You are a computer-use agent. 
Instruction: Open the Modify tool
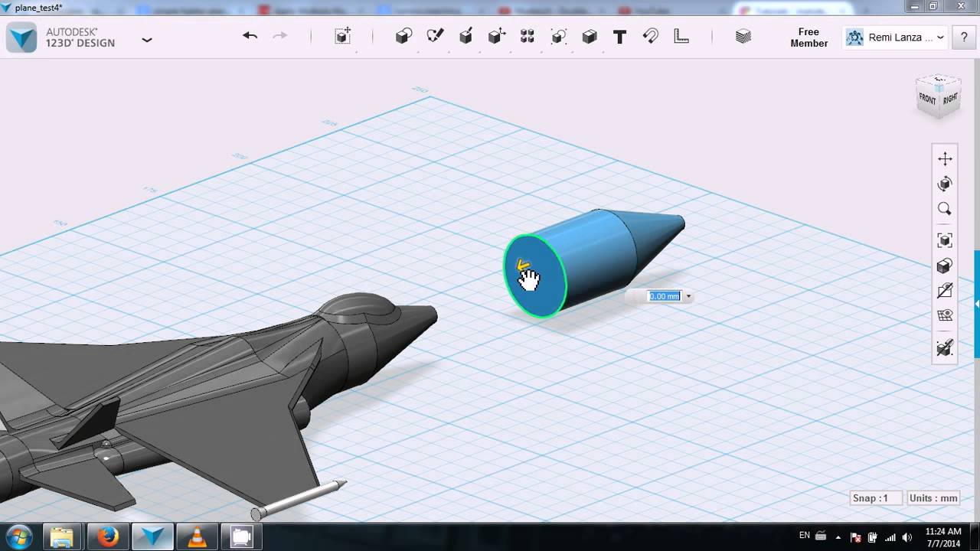click(x=497, y=36)
